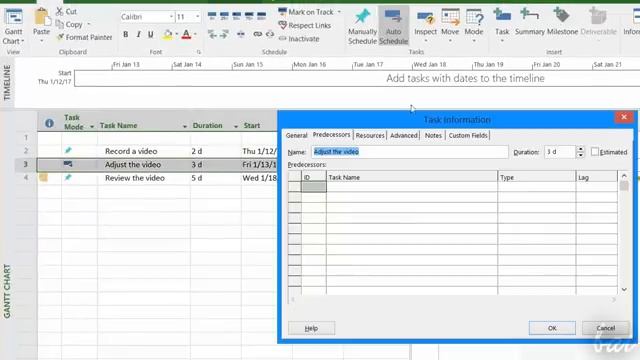The width and height of the screenshot is (640, 360).
Task: Copy the selected task
Action: pyautogui.click(x=69, y=24)
